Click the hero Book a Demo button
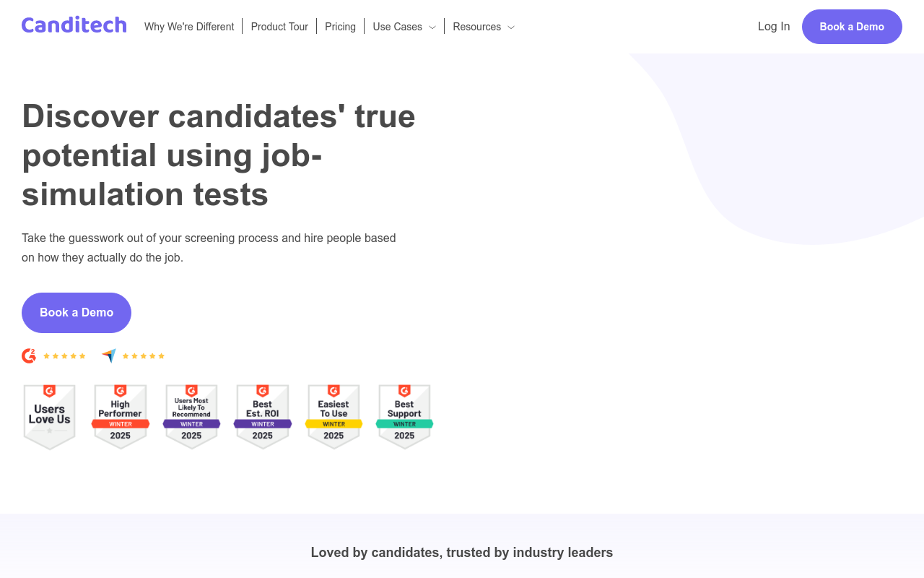This screenshot has width=924, height=578. point(77,313)
